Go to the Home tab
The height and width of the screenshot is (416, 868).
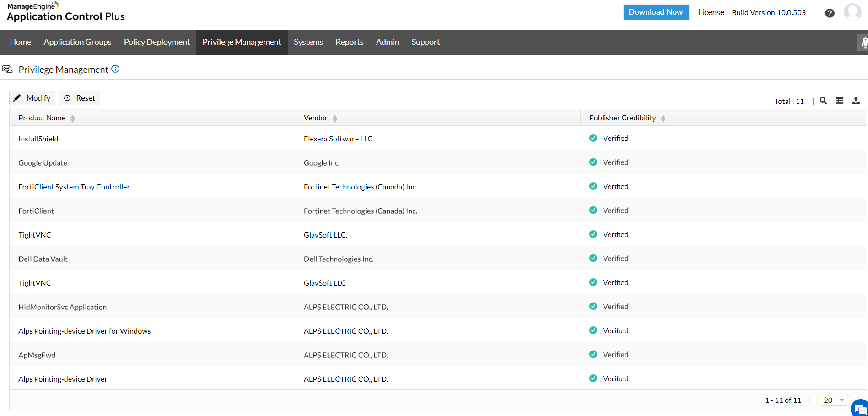pyautogui.click(x=21, y=42)
